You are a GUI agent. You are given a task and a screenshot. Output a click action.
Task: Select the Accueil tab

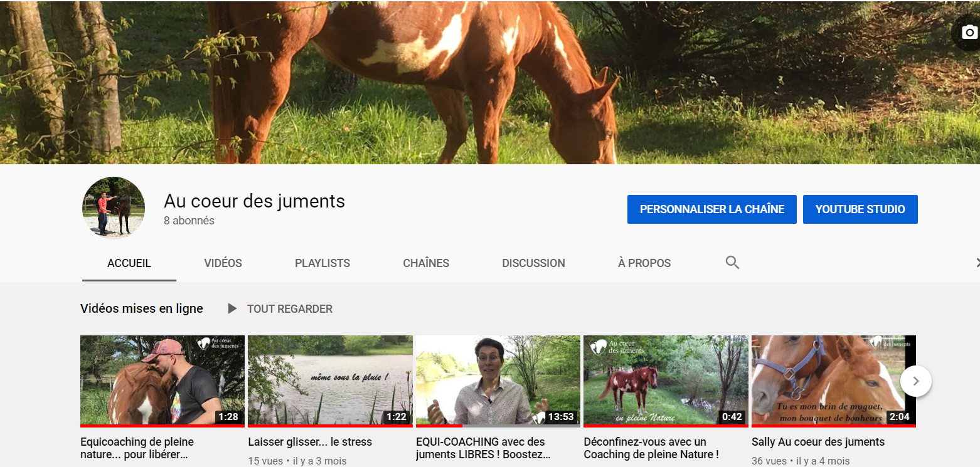(x=129, y=263)
